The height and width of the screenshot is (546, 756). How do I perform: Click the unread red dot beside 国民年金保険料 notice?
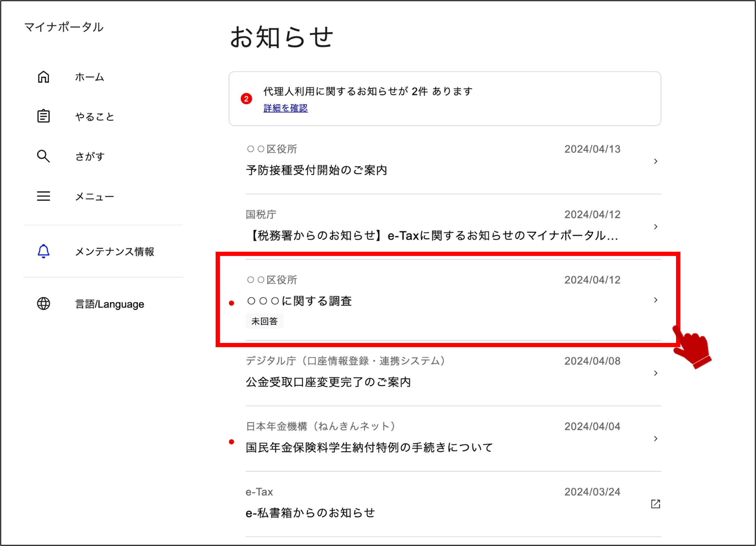pyautogui.click(x=231, y=442)
